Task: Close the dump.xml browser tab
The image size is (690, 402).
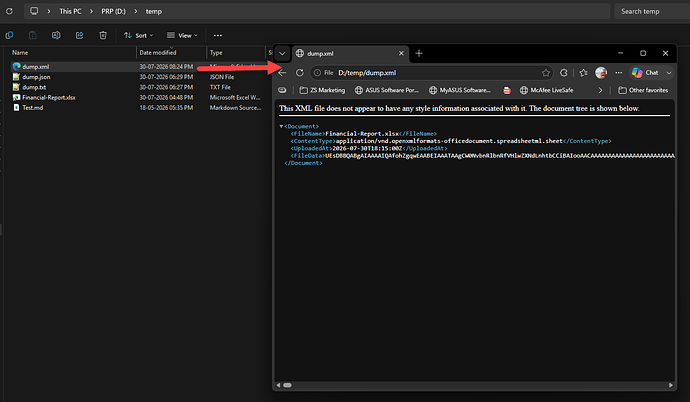Action: (x=401, y=53)
